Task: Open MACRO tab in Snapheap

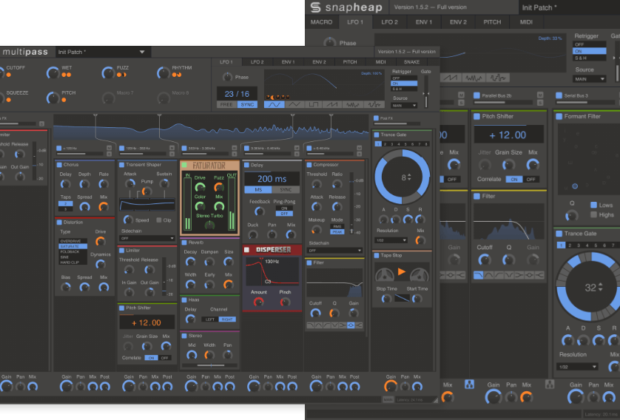Action: (321, 22)
